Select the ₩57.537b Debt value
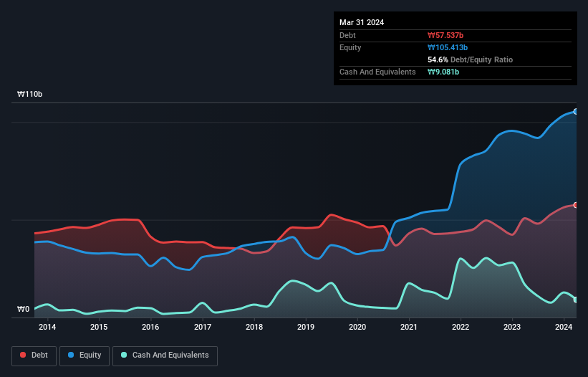 pos(445,35)
